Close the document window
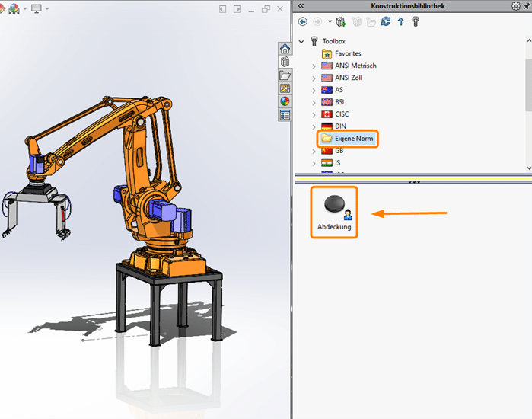 280,9
